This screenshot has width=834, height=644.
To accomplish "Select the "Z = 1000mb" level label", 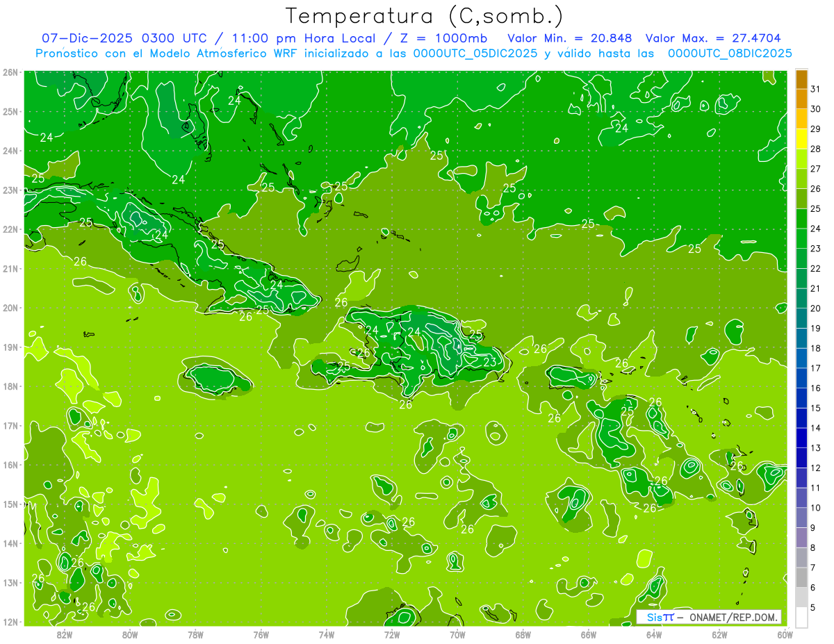I will coord(443,38).
